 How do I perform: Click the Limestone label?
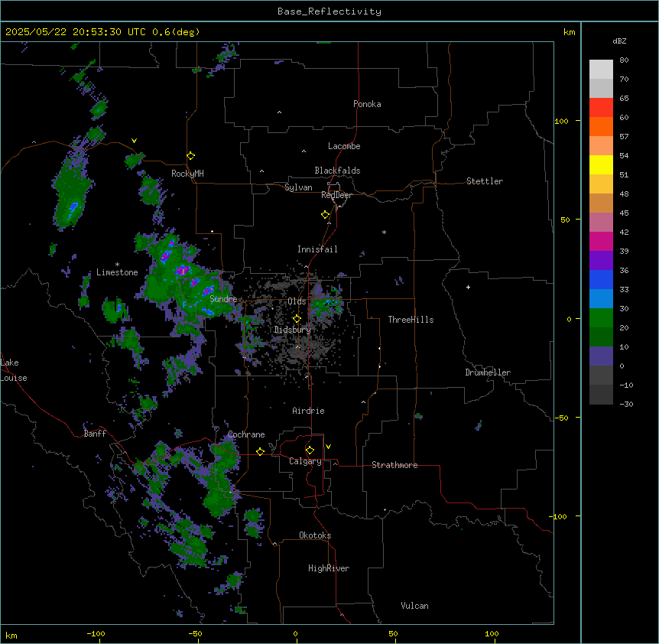(117, 272)
